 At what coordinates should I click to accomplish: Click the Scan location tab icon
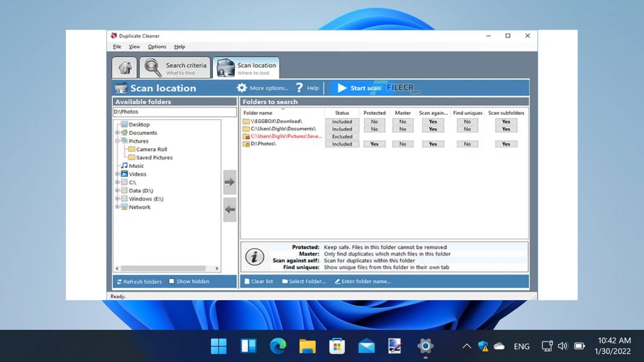coord(226,68)
